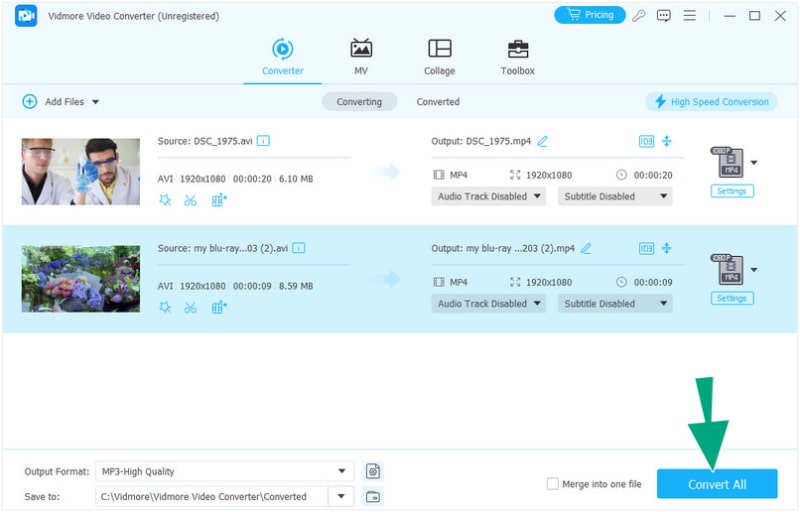This screenshot has height=512, width=800.
Task: Open Subtitle Disabled dropdown for blu-ray file
Action: 615,304
